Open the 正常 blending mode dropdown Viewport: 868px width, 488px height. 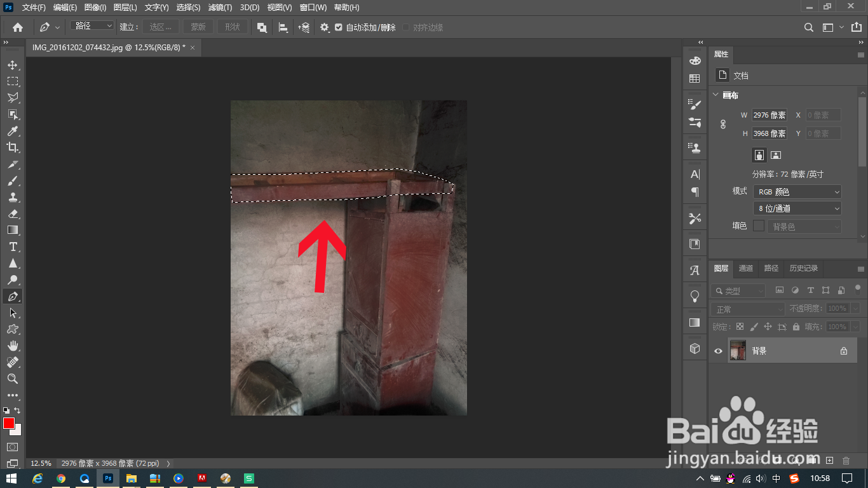tap(747, 308)
